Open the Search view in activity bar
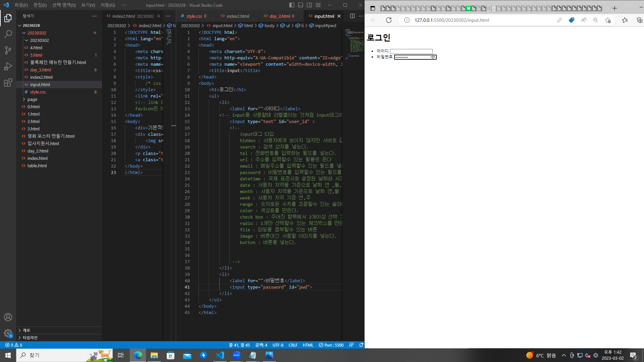 click(8, 34)
